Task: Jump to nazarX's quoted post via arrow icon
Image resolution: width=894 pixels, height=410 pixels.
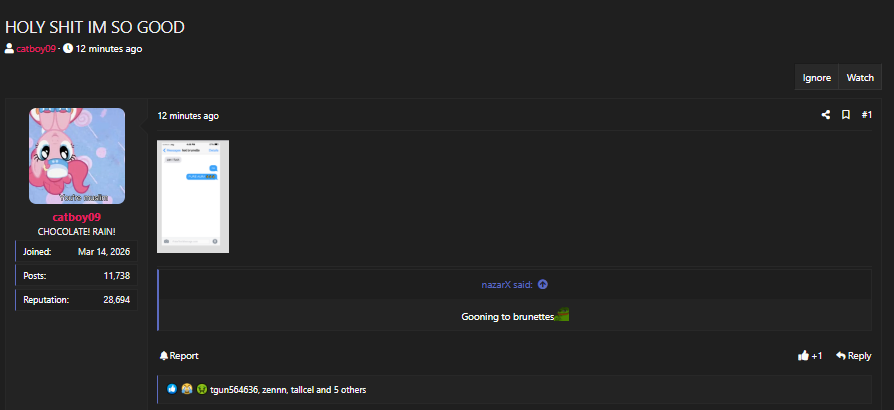Action: click(x=543, y=284)
